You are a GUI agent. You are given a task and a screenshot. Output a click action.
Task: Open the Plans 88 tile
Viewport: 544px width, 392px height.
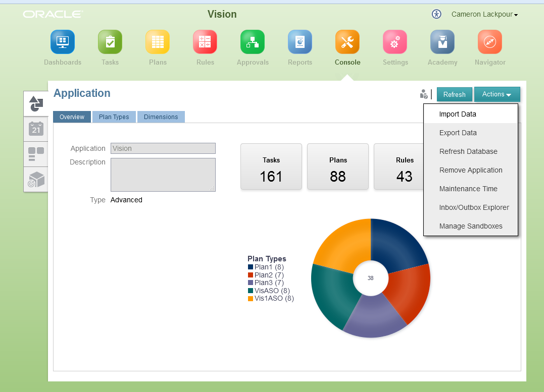(x=337, y=166)
